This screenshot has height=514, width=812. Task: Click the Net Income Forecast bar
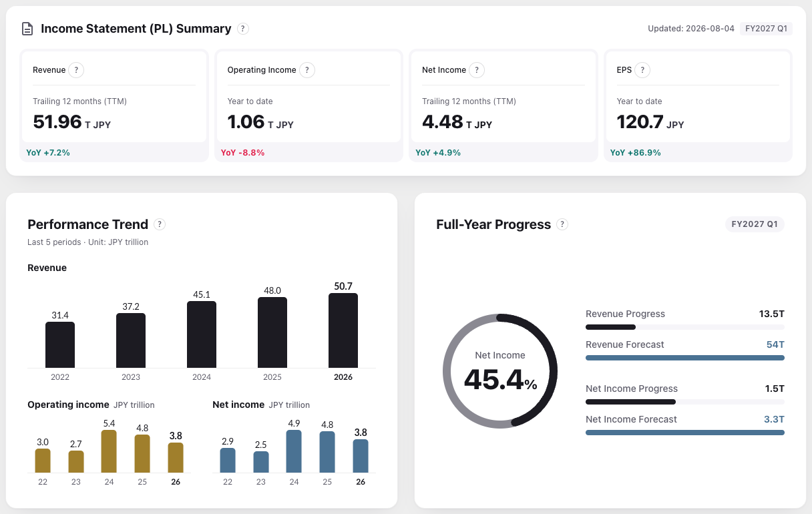(684, 433)
